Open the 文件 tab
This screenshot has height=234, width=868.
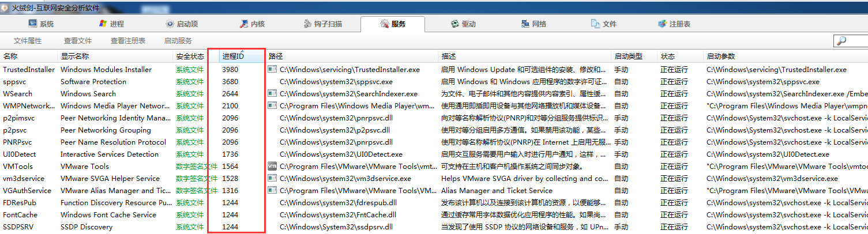point(604,24)
